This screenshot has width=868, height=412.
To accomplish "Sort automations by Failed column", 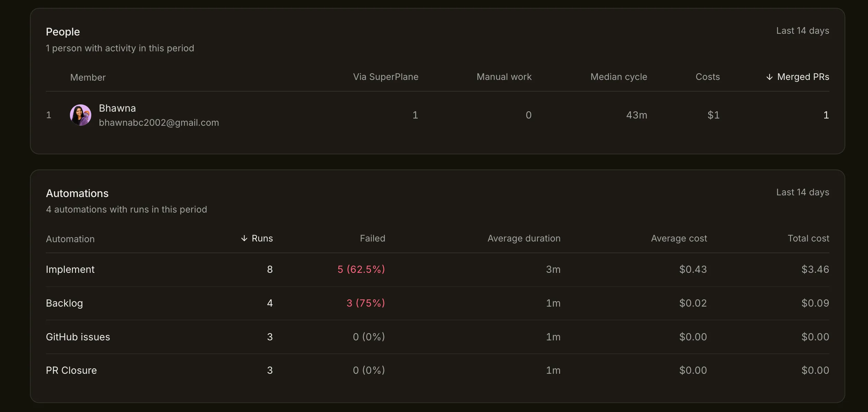I will (x=373, y=238).
